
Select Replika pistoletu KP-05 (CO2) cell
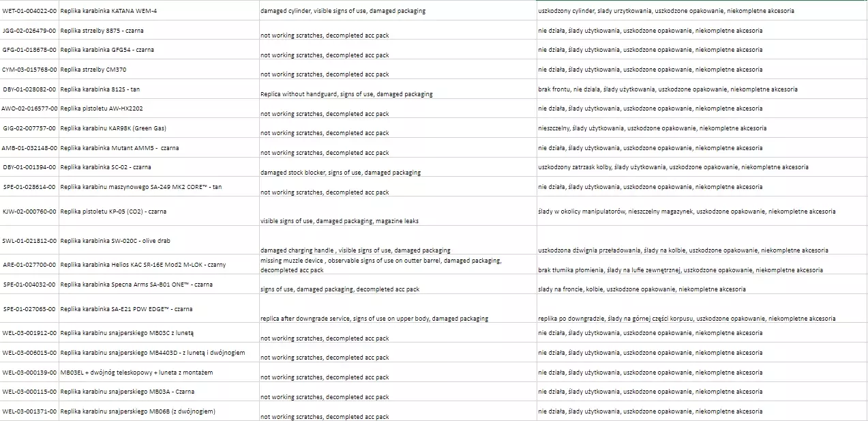(x=113, y=212)
